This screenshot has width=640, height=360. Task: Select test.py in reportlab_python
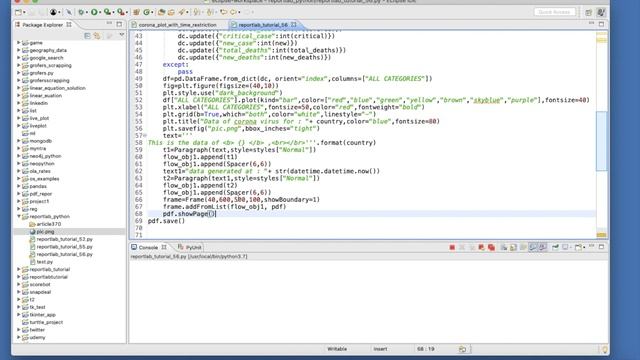[x=44, y=262]
